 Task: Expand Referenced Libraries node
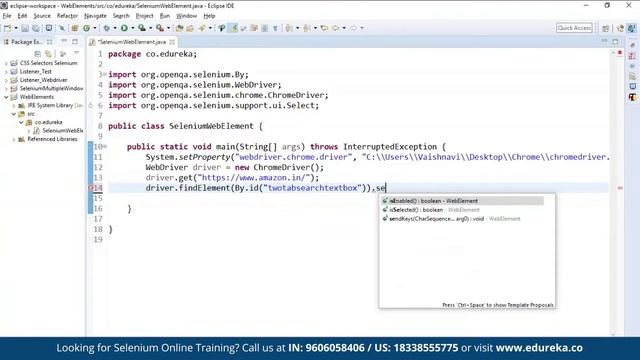[x=14, y=139]
